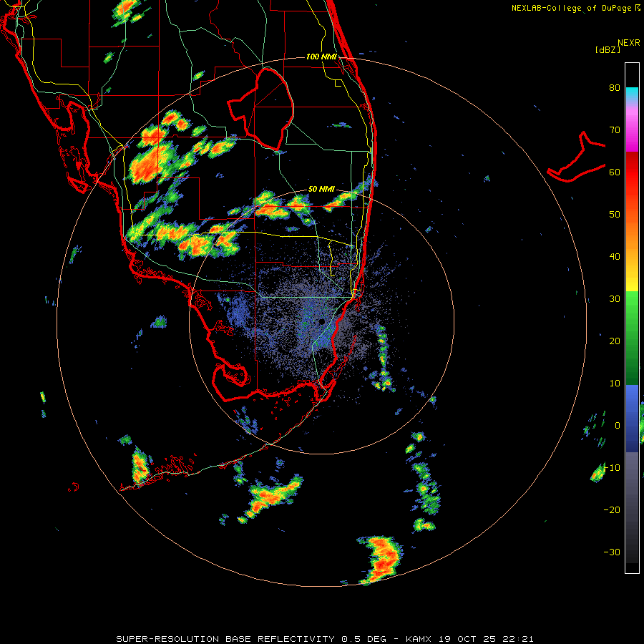This screenshot has width=644, height=644.
Task: Click the [dBZ] unit label
Action: [x=608, y=49]
